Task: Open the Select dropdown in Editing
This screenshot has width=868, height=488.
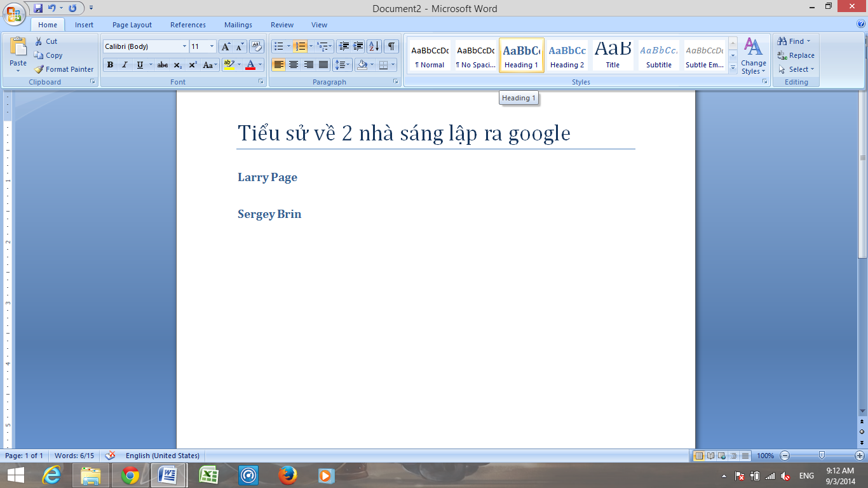Action: [797, 69]
